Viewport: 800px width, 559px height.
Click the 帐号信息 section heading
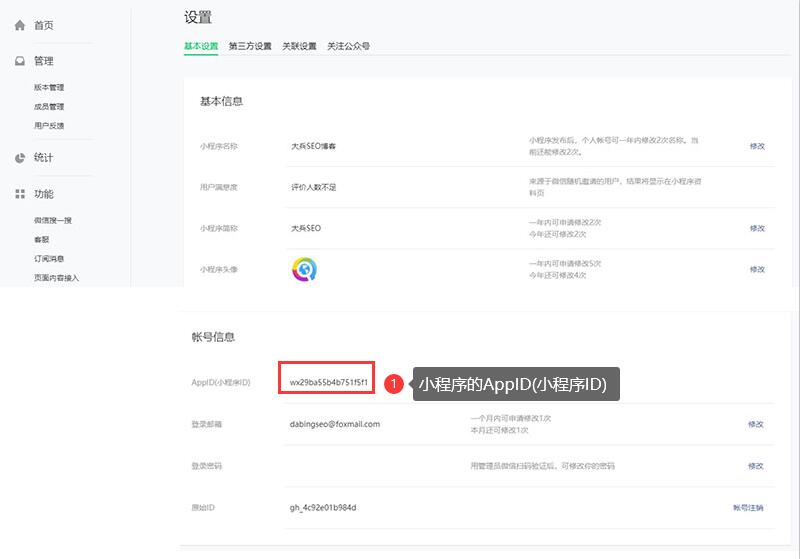213,337
